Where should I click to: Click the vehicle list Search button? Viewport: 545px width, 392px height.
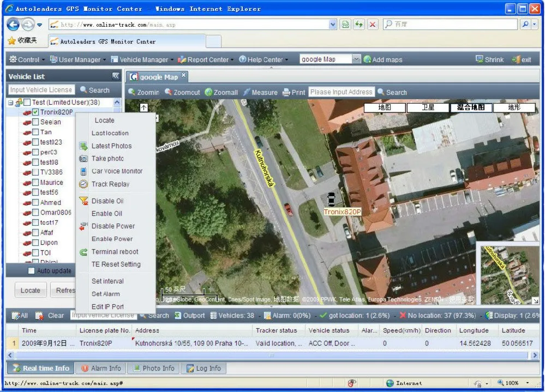[95, 90]
